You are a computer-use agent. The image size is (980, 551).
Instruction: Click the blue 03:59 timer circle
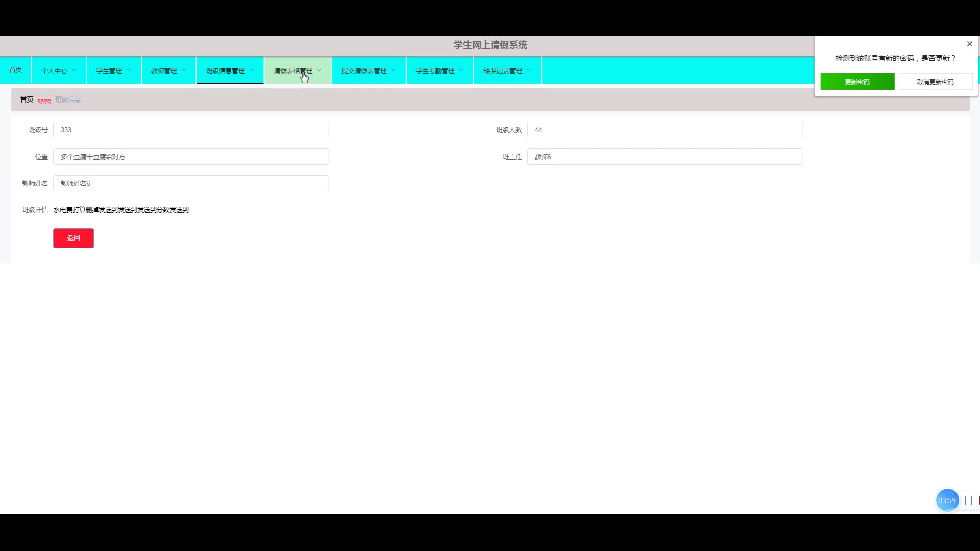click(947, 500)
